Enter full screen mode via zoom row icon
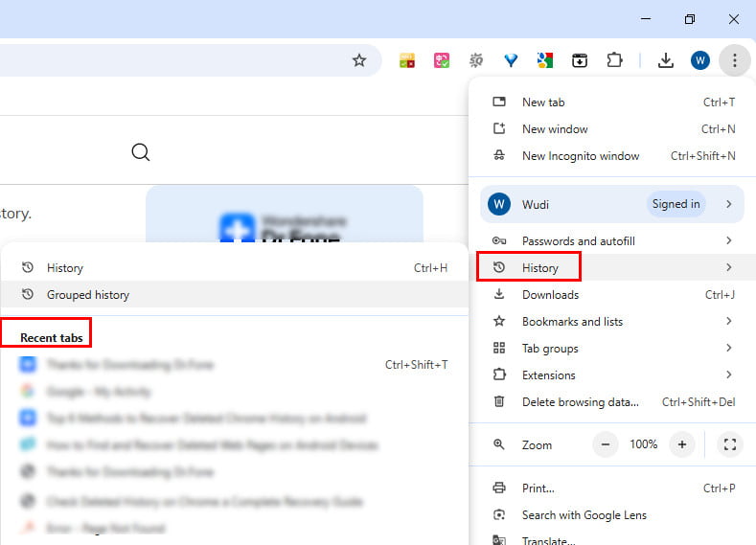 [x=729, y=444]
